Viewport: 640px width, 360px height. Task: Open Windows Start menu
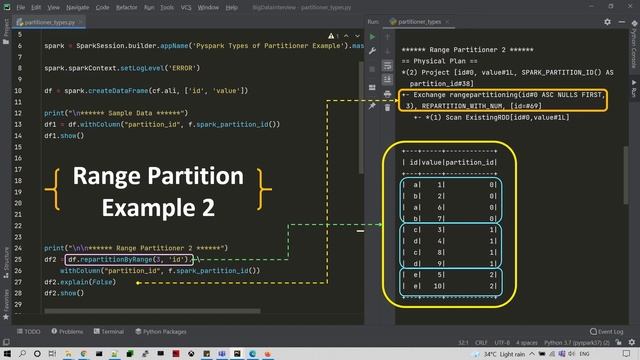tap(7, 354)
